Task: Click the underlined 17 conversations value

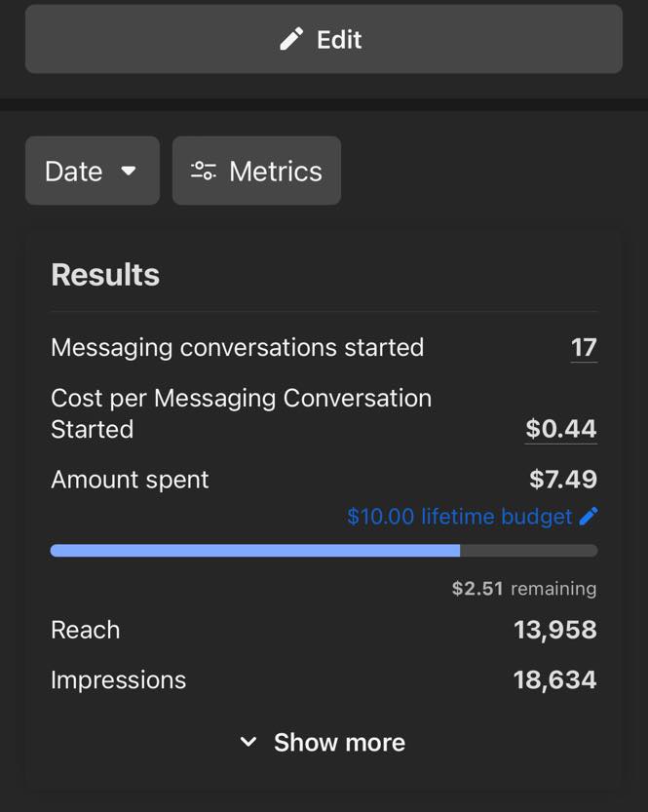Action: tap(584, 348)
